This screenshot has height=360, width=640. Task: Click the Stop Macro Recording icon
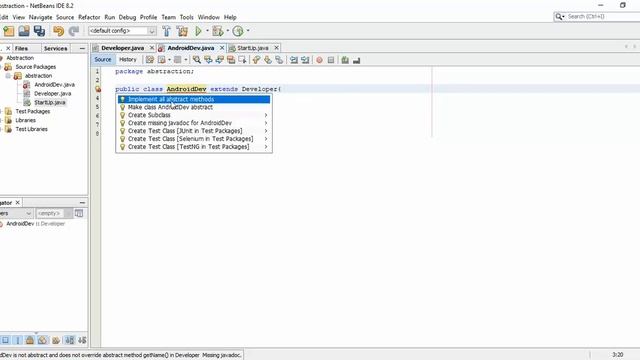pyautogui.click(x=331, y=60)
